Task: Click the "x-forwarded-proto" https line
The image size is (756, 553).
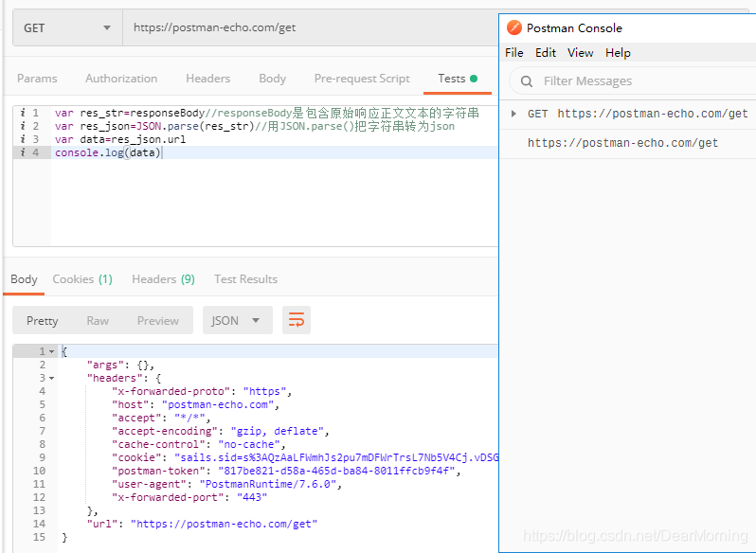Action: click(202, 392)
